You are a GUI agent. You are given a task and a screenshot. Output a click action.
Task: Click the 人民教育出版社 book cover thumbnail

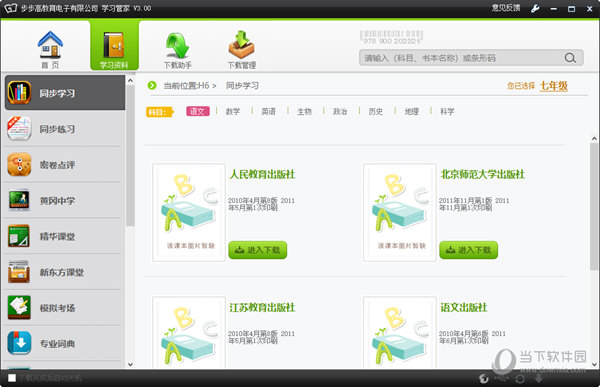pos(189,212)
